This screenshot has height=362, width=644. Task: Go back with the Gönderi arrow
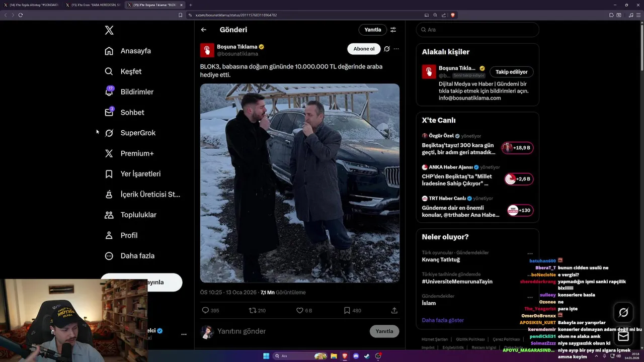click(204, 30)
